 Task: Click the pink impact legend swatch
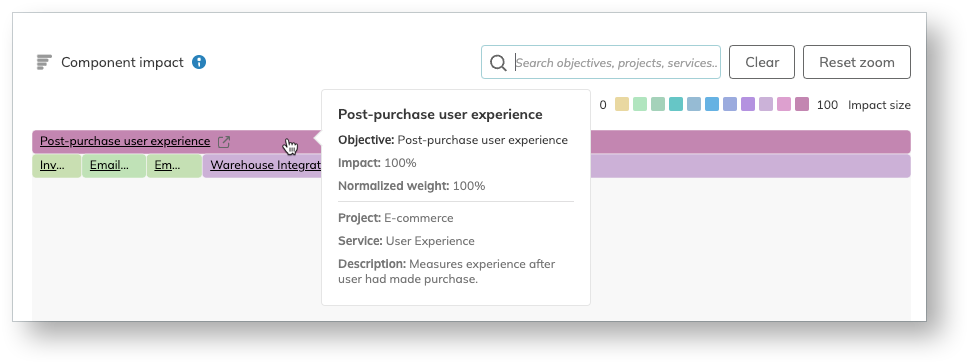(784, 104)
